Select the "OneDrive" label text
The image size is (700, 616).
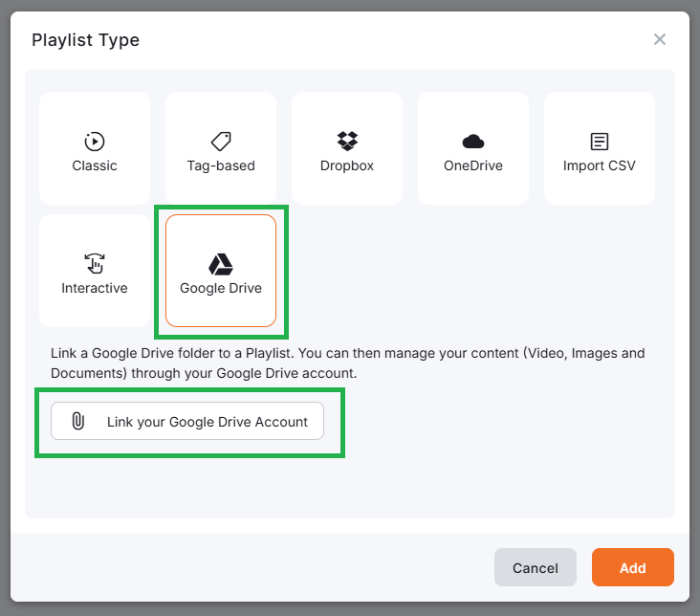click(x=473, y=165)
